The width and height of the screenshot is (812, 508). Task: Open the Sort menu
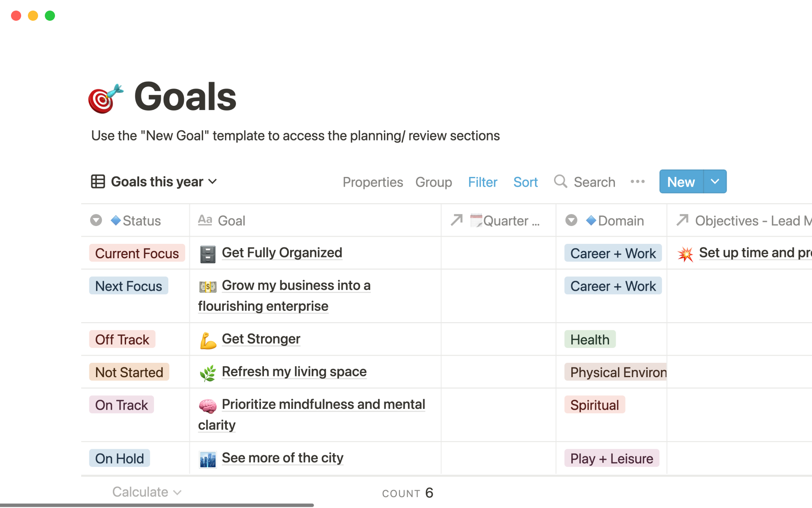(x=525, y=182)
